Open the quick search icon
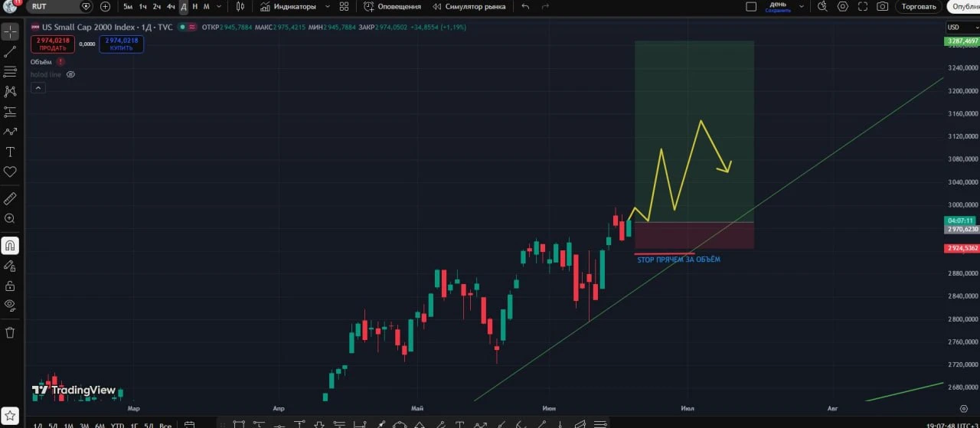The height and width of the screenshot is (428, 980). (x=823, y=6)
